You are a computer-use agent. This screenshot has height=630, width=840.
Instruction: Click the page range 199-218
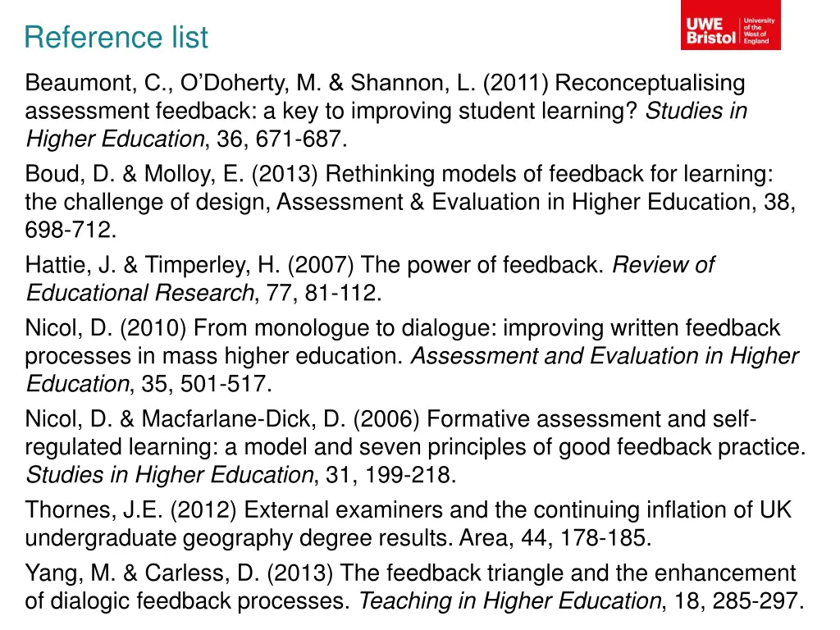pos(407,475)
